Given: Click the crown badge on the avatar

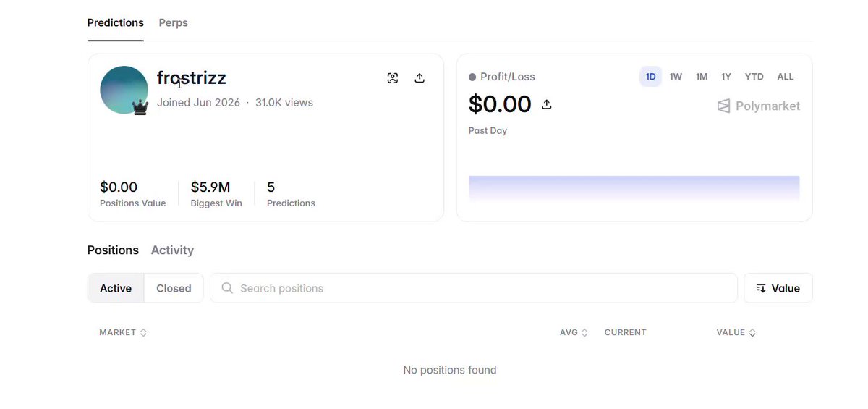Looking at the screenshot, I should point(140,108).
